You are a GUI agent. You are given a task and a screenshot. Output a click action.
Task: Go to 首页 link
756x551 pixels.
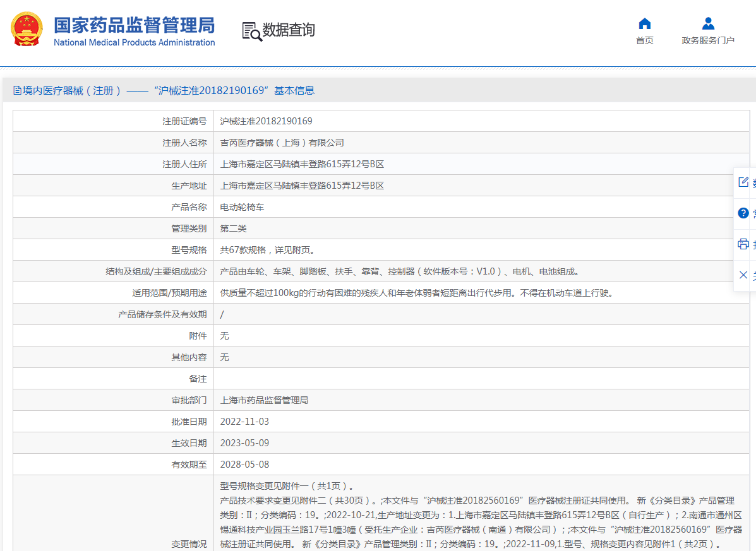coord(645,40)
